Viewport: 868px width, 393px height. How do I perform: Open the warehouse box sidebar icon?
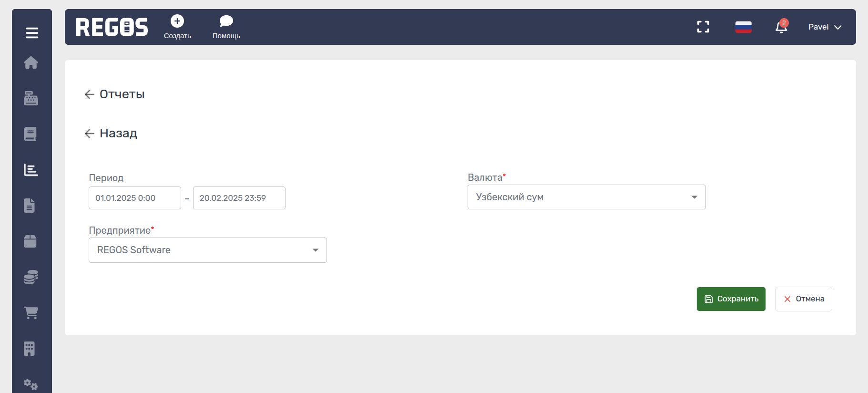point(31,241)
